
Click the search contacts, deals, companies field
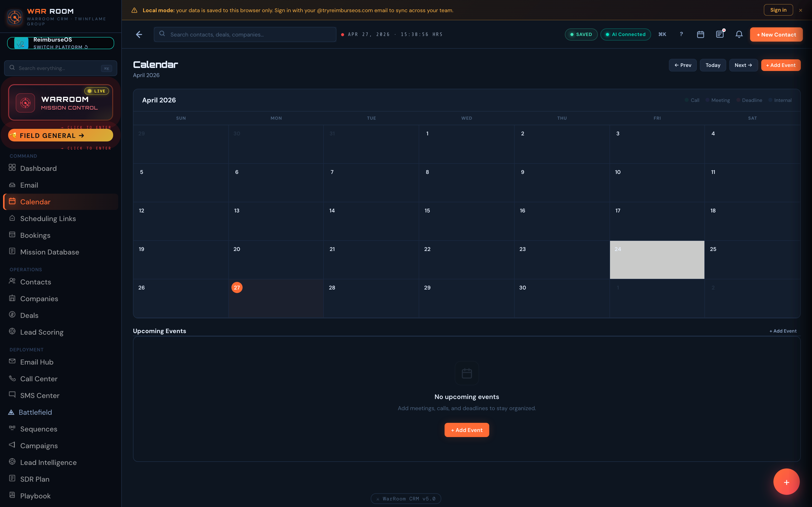click(x=245, y=34)
